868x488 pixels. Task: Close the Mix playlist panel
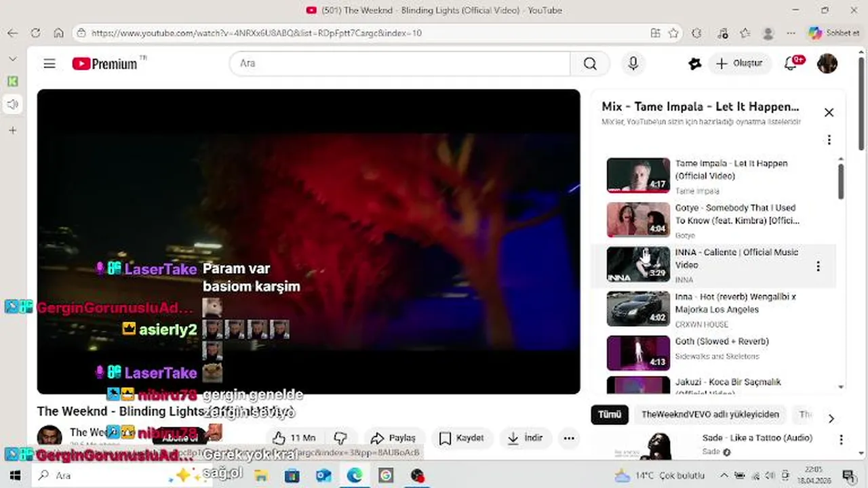829,113
